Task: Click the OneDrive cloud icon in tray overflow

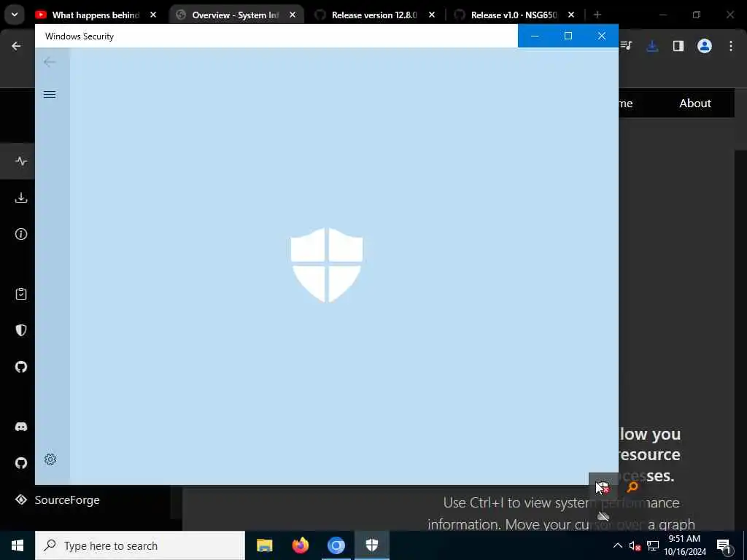Action: coord(603,516)
